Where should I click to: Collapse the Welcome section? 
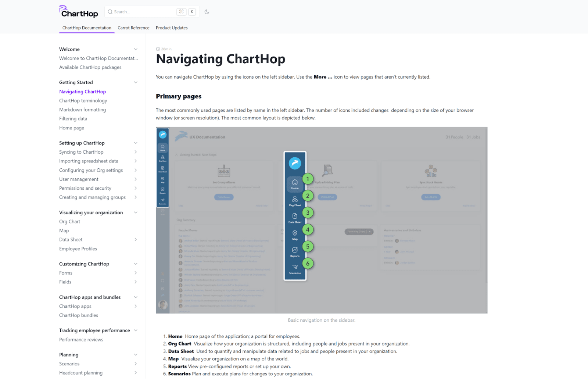point(136,49)
